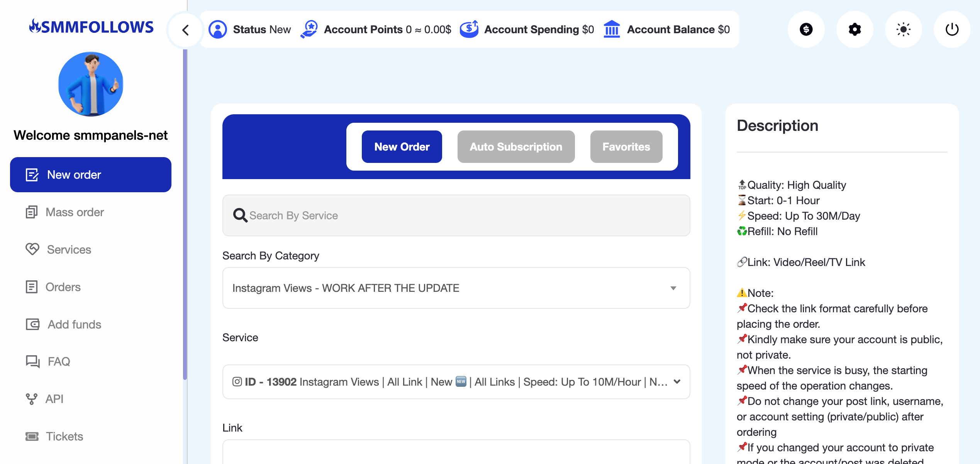Expand the Search By Category dropdown
The height and width of the screenshot is (464, 980).
click(456, 288)
